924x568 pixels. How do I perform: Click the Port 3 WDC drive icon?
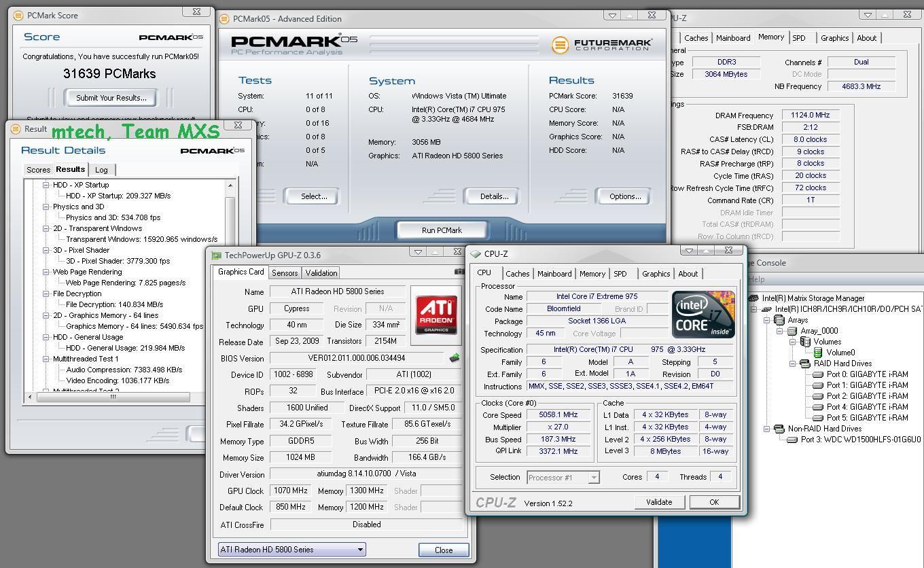click(x=792, y=440)
